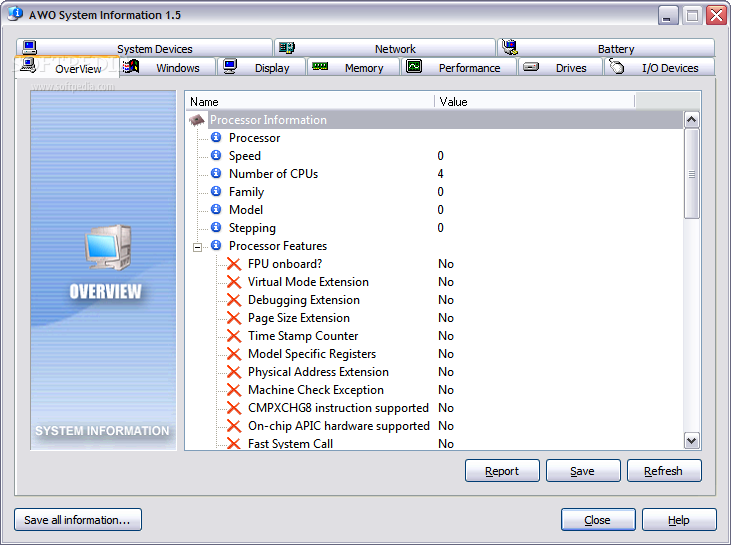This screenshot has width=731, height=545.
Task: Click the Close button at bottom
Action: 598,519
